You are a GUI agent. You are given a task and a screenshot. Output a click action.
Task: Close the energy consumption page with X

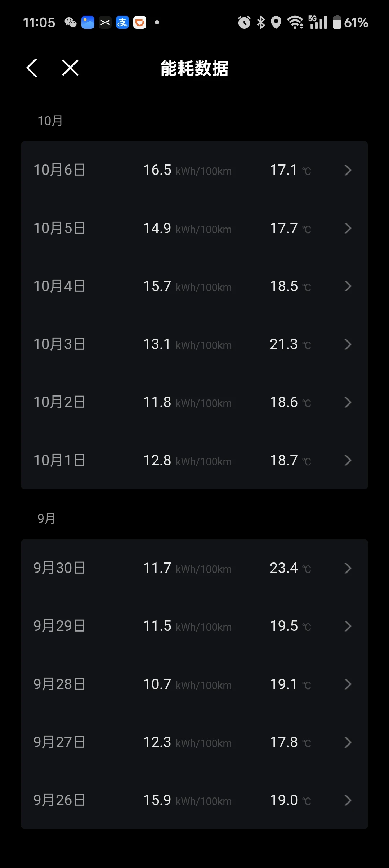[70, 68]
